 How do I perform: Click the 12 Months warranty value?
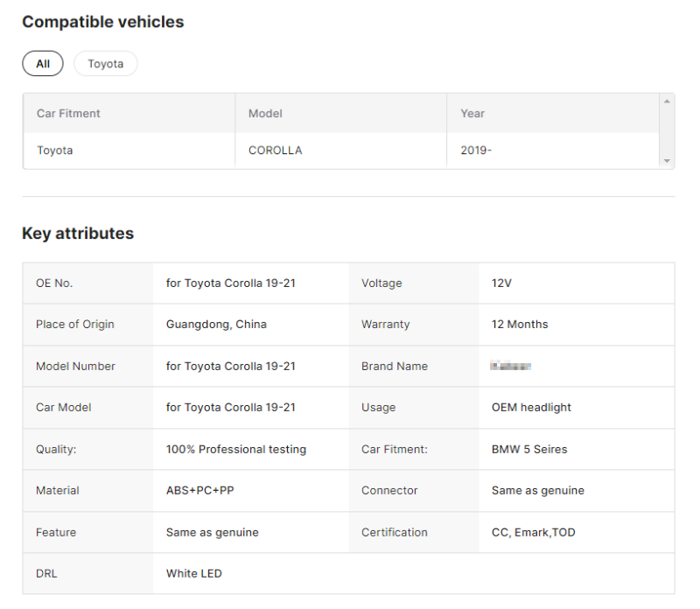pyautogui.click(x=520, y=325)
